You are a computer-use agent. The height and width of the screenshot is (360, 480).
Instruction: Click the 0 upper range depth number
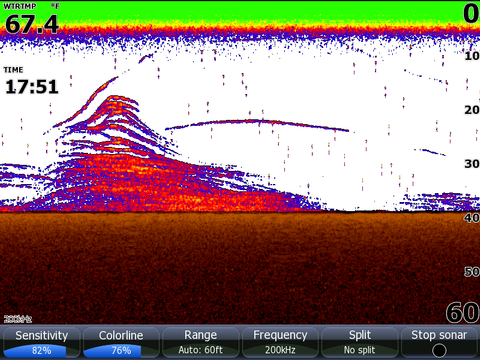click(471, 13)
